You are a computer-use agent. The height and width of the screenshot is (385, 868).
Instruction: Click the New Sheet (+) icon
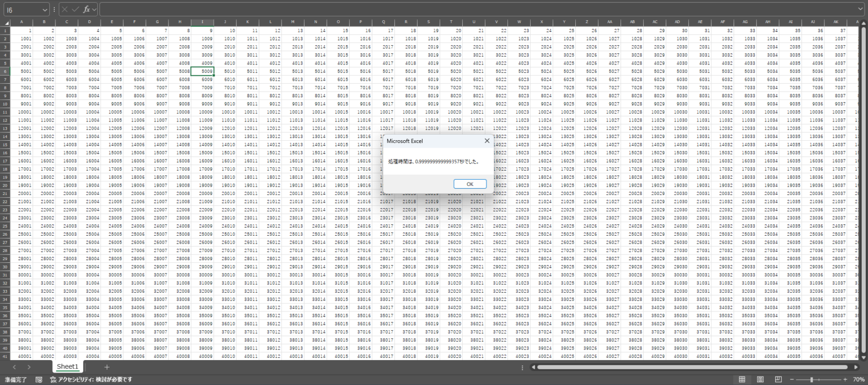(106, 366)
